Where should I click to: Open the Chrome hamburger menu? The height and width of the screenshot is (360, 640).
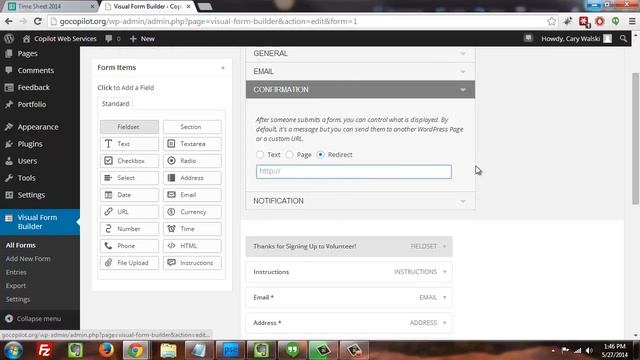632,21
